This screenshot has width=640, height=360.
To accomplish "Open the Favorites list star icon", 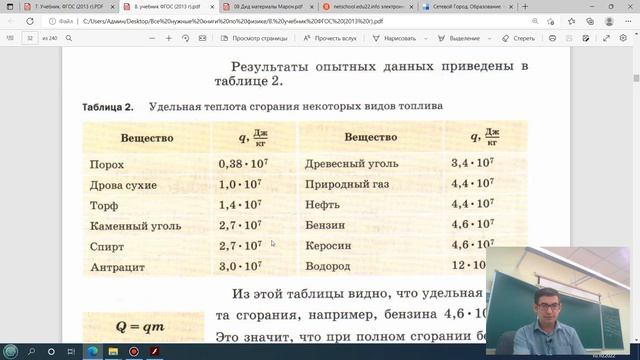I will click(571, 21).
